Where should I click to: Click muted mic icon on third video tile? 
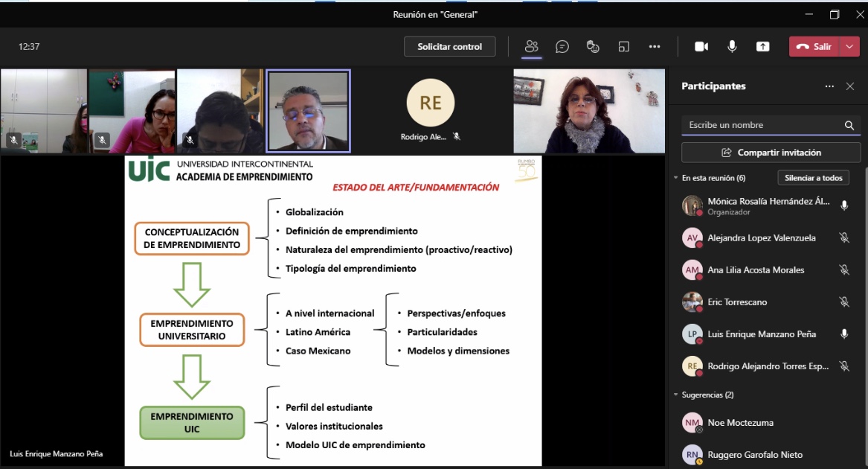tap(190, 140)
